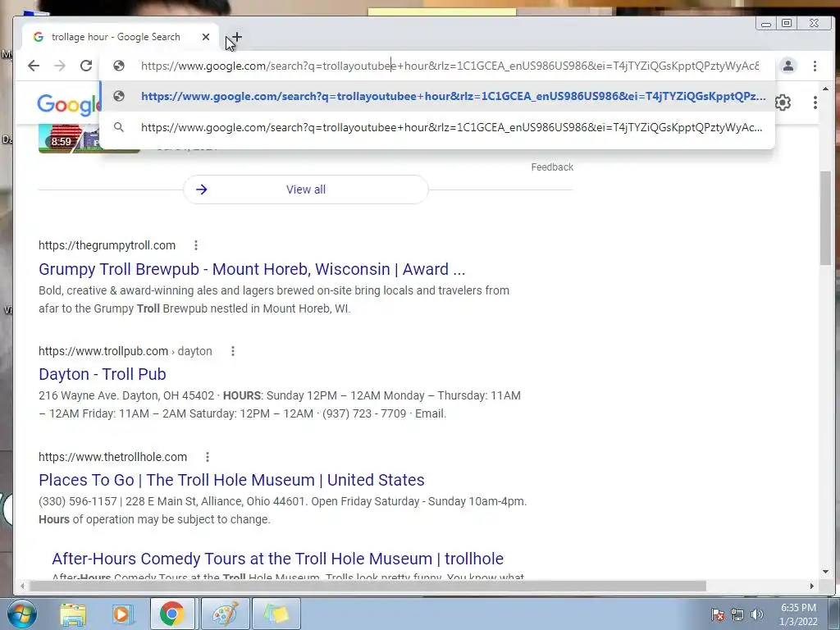Open Google quick settings gear icon
Screen dimensions: 840x630
pos(783,103)
